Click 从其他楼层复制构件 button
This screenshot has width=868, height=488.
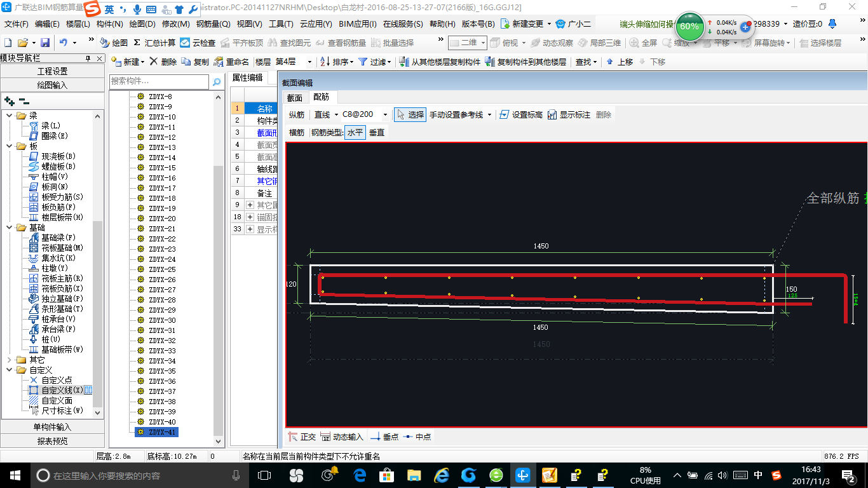(440, 62)
